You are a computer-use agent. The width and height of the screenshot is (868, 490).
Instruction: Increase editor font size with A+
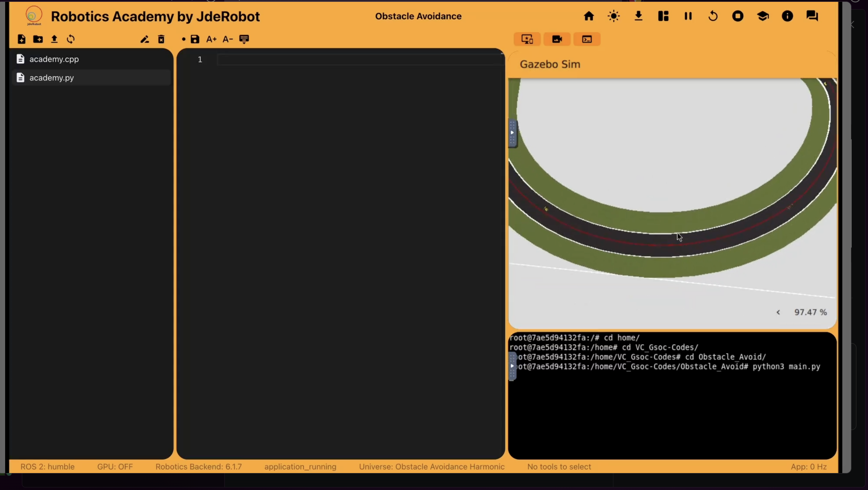[211, 39]
